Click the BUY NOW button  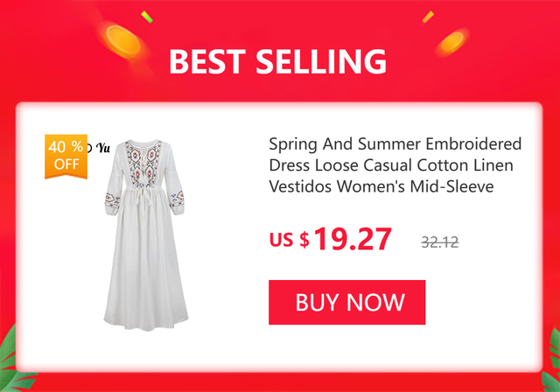[346, 303]
